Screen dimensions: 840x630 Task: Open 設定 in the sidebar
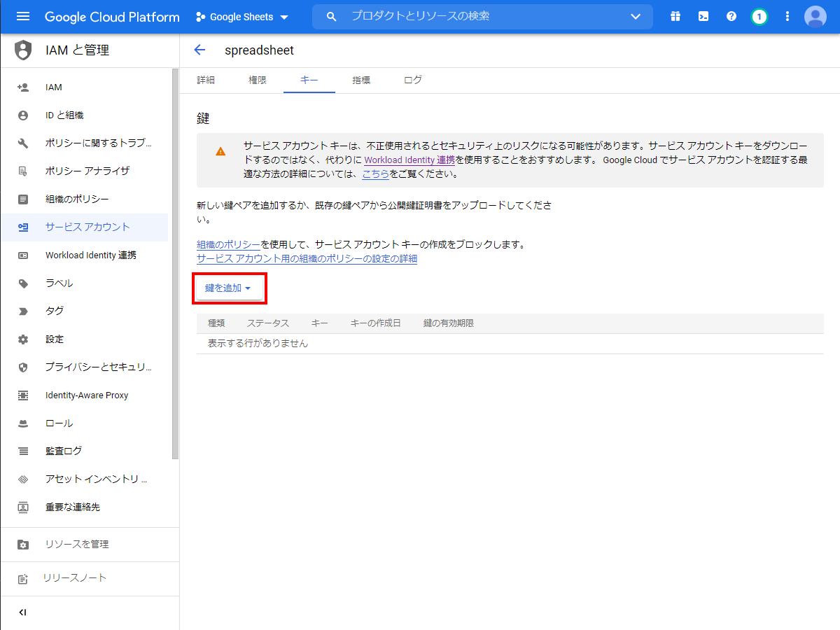(84, 339)
